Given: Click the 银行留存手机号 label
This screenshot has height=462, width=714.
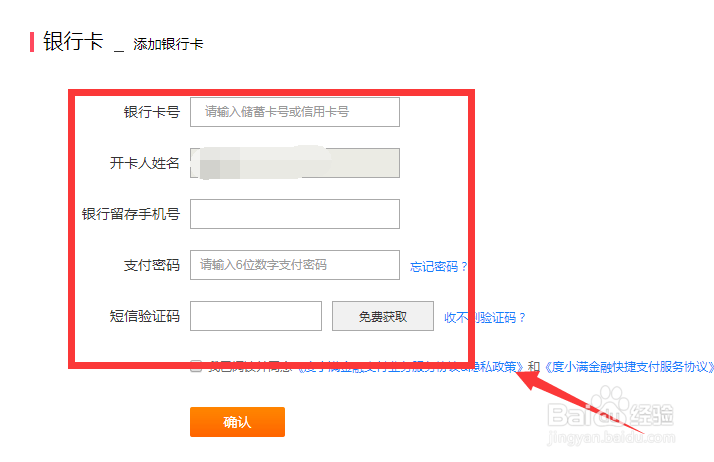Looking at the screenshot, I should [131, 214].
